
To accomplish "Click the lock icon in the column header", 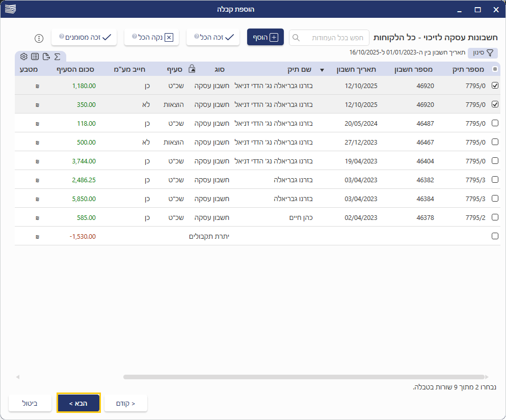I will (192, 69).
